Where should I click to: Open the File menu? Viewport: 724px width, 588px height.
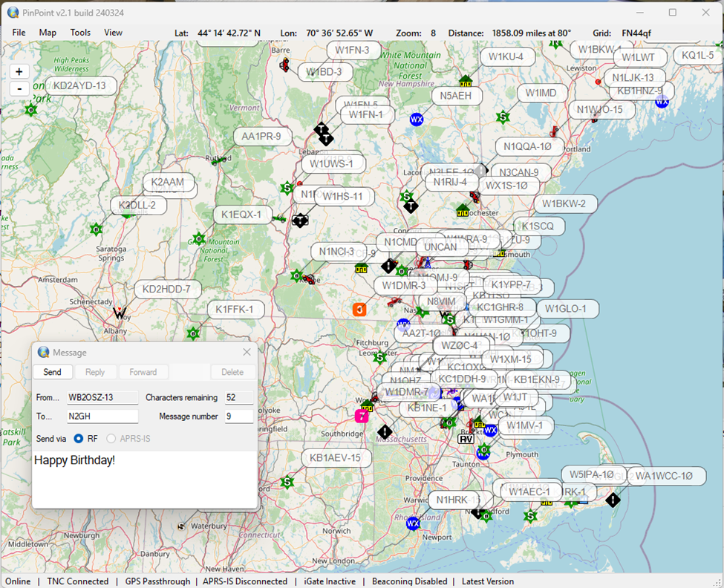(19, 33)
